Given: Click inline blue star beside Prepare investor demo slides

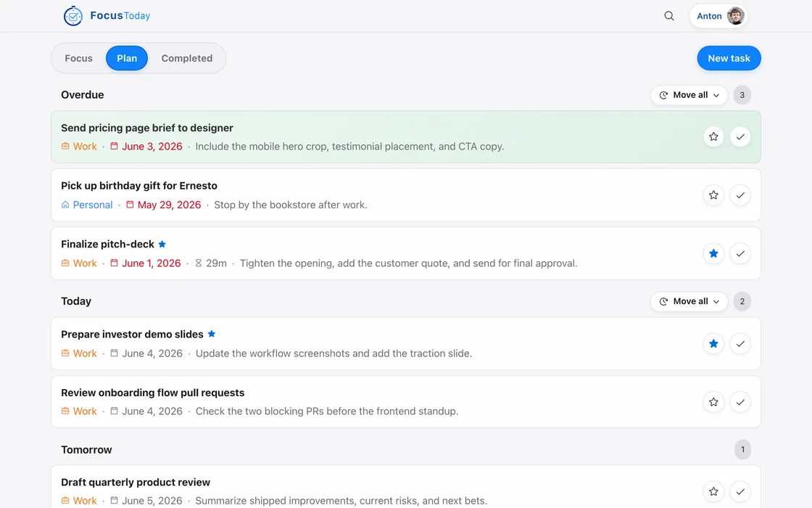Looking at the screenshot, I should (211, 334).
